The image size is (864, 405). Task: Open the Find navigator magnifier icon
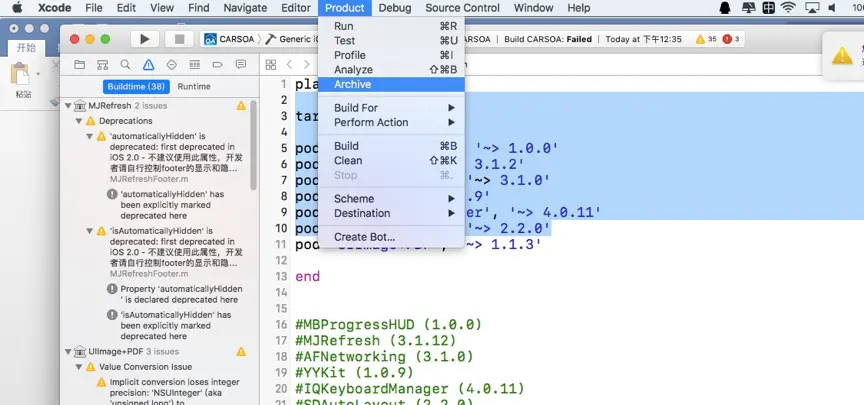tap(126, 65)
